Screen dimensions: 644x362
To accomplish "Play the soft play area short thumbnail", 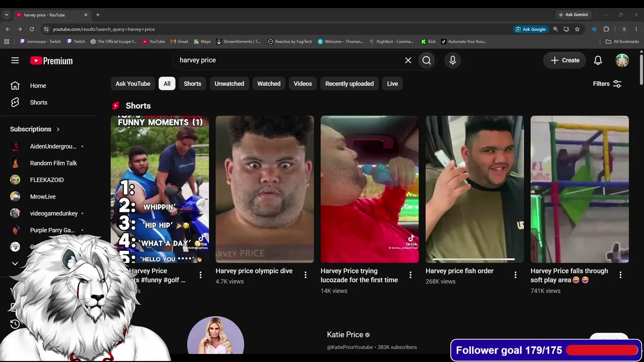I will pyautogui.click(x=580, y=190).
